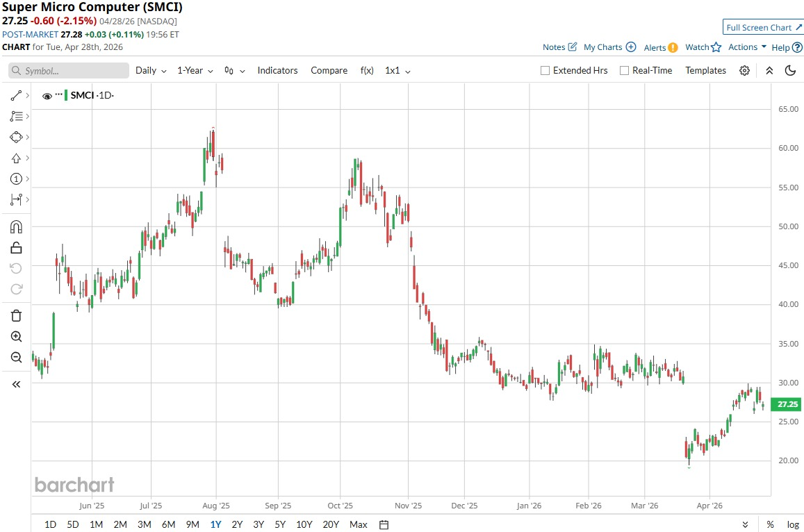Select the 2Y time range

click(x=237, y=524)
